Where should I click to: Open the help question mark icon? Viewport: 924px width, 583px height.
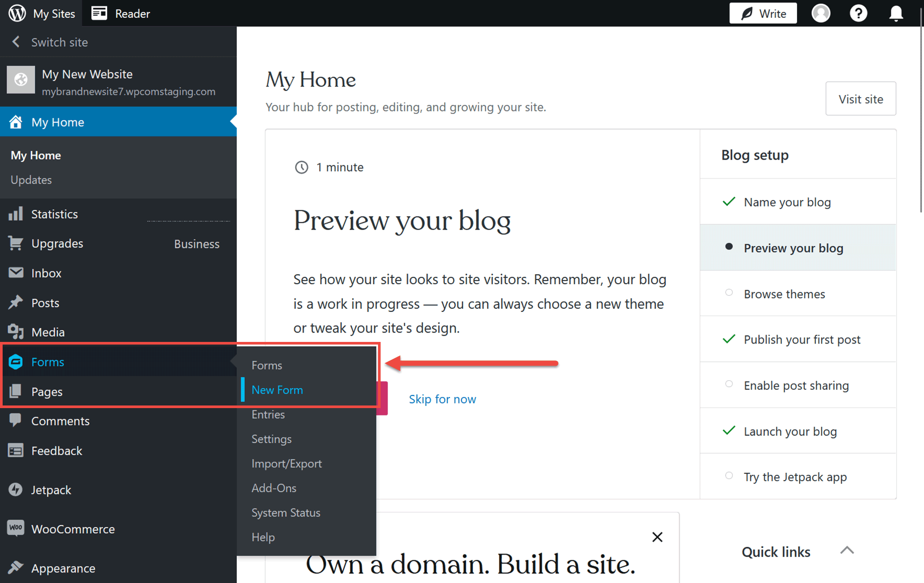pos(858,13)
